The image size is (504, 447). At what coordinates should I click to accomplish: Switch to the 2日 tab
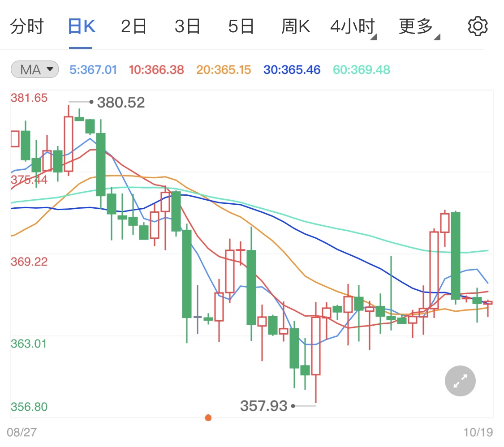coord(134,26)
